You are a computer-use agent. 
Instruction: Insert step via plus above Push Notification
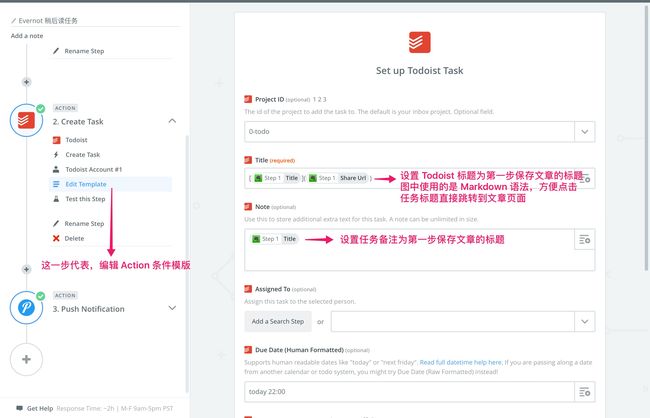tap(27, 269)
